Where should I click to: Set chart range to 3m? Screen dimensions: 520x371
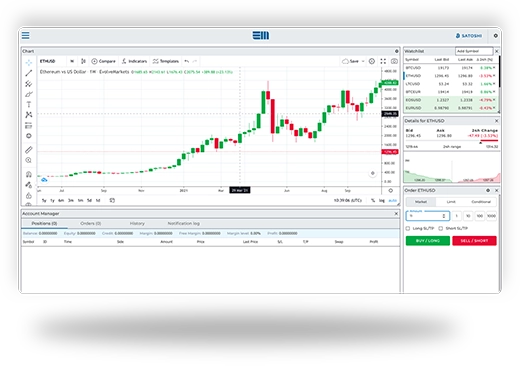coord(71,201)
